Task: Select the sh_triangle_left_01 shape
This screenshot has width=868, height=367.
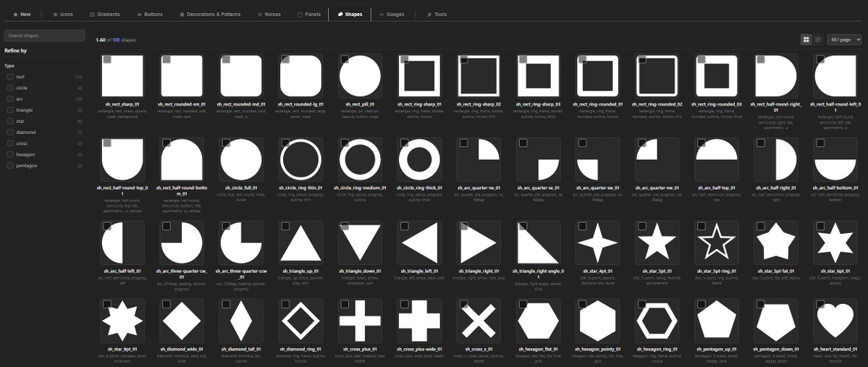Action: pyautogui.click(x=419, y=242)
